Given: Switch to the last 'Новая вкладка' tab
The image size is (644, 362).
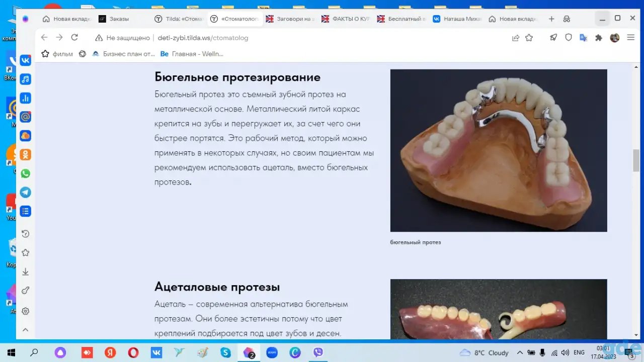Looking at the screenshot, I should tap(513, 19).
